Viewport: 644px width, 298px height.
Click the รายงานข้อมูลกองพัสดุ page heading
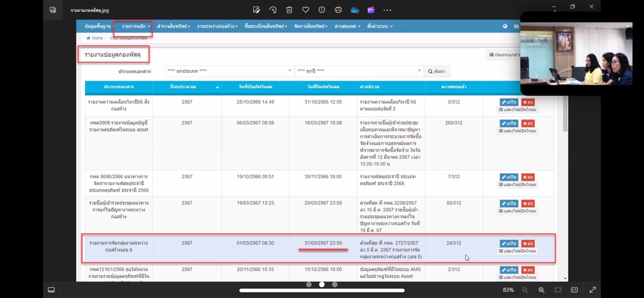[112, 55]
